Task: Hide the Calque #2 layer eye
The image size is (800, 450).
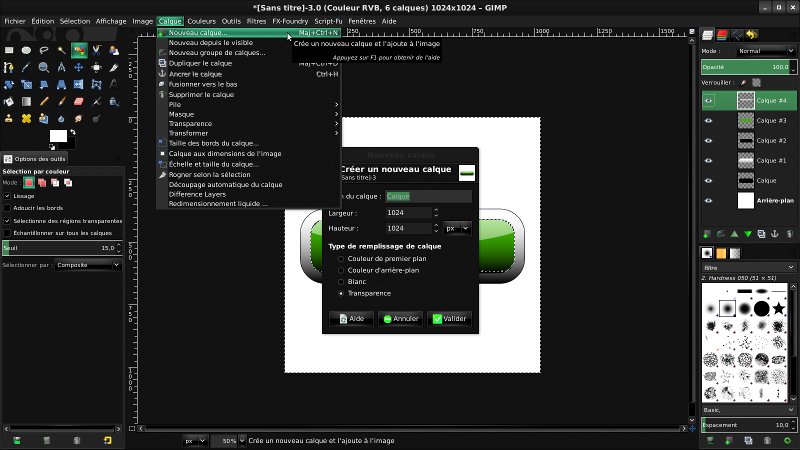Action: (x=708, y=140)
